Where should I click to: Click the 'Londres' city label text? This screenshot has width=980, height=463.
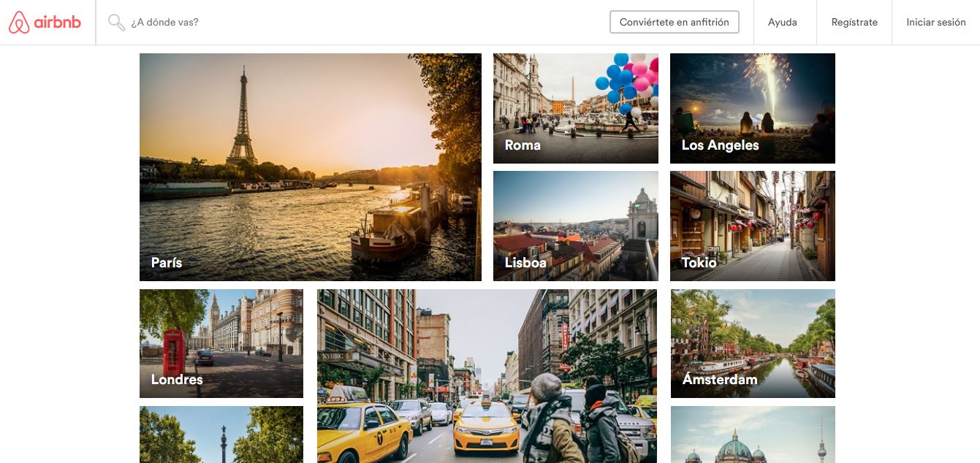click(177, 379)
